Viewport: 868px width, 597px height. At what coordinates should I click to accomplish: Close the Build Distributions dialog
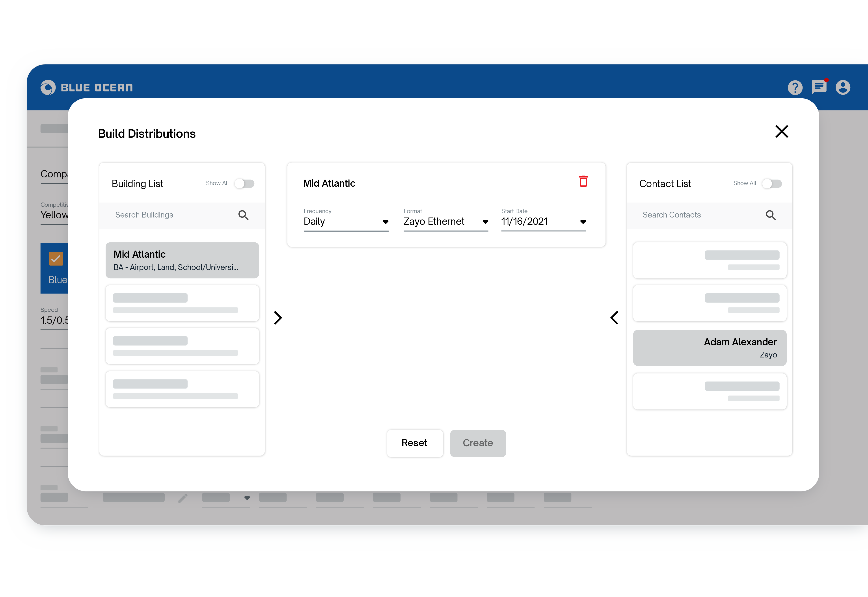click(782, 132)
